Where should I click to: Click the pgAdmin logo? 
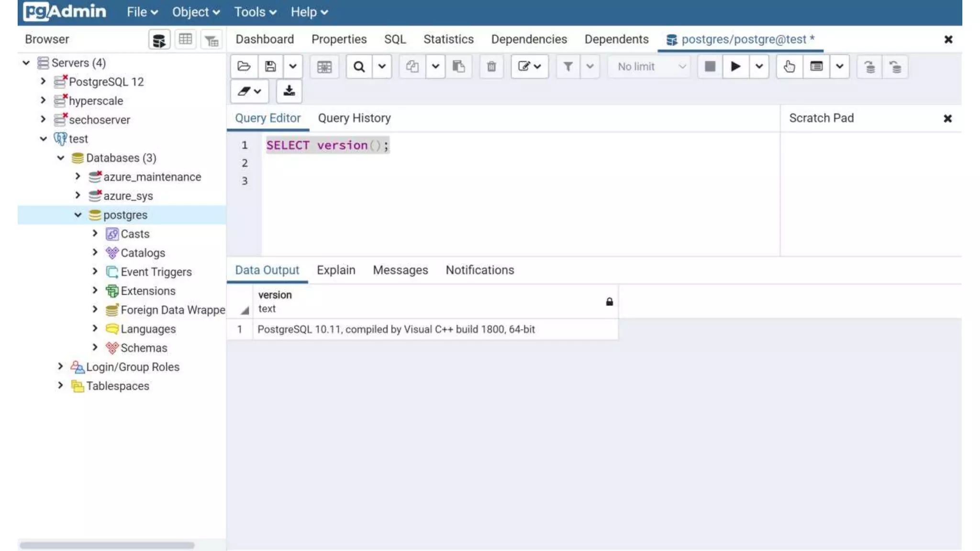point(65,11)
